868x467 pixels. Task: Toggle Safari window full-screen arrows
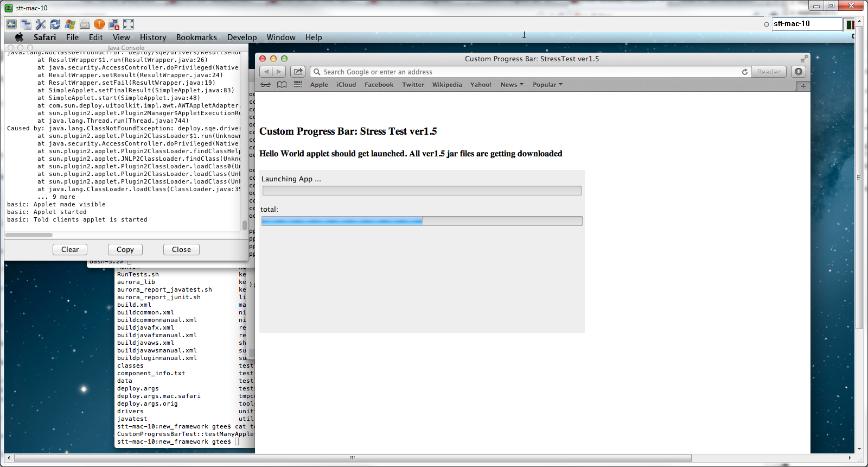(x=804, y=59)
